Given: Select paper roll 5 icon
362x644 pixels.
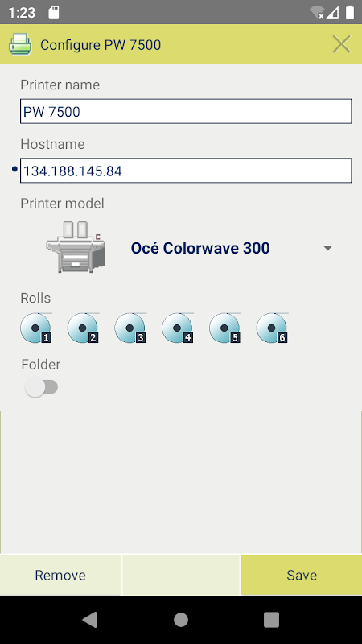Looking at the screenshot, I should point(225,328).
